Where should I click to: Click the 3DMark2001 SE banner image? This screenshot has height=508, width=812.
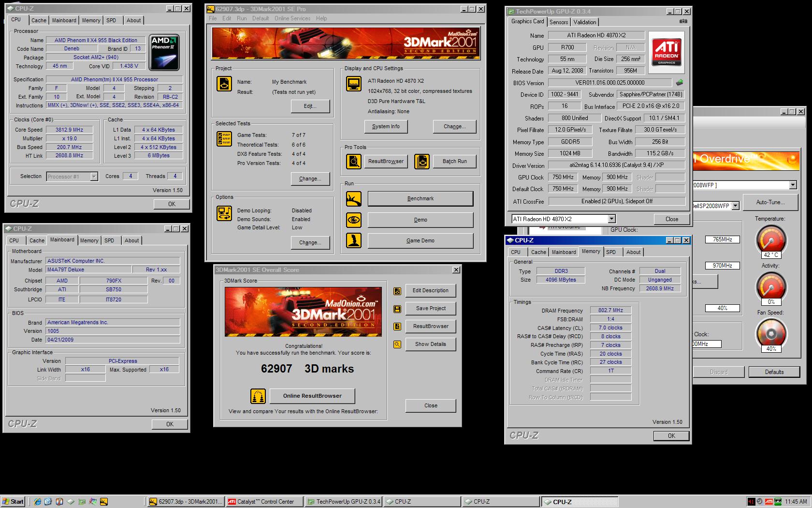point(346,44)
